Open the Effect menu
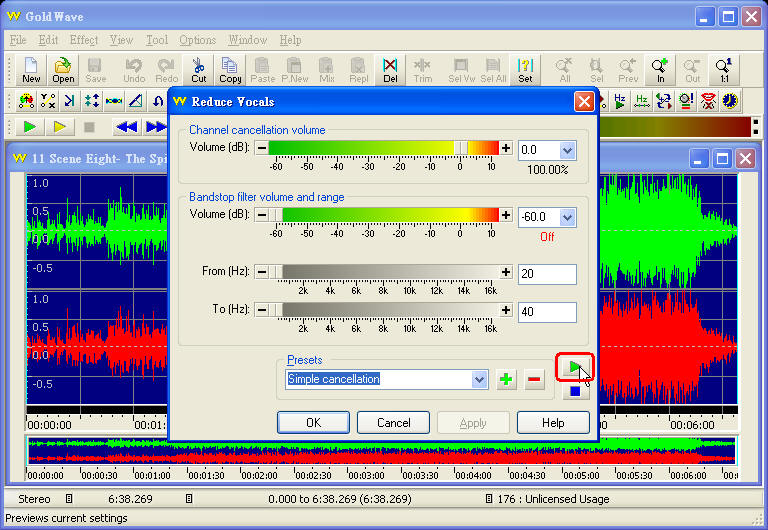The width and height of the screenshot is (768, 530). pyautogui.click(x=84, y=40)
